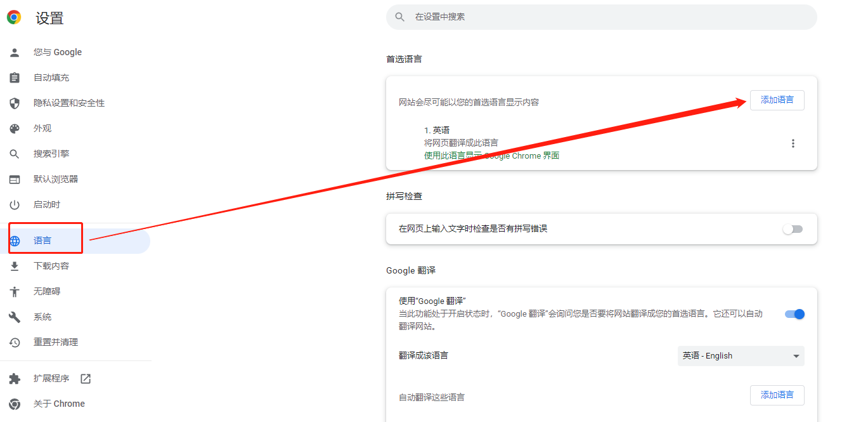Click the 网站会尽可能以您的首选语言显示内容 description
Viewport: 868px width, 422px height.
pos(469,102)
